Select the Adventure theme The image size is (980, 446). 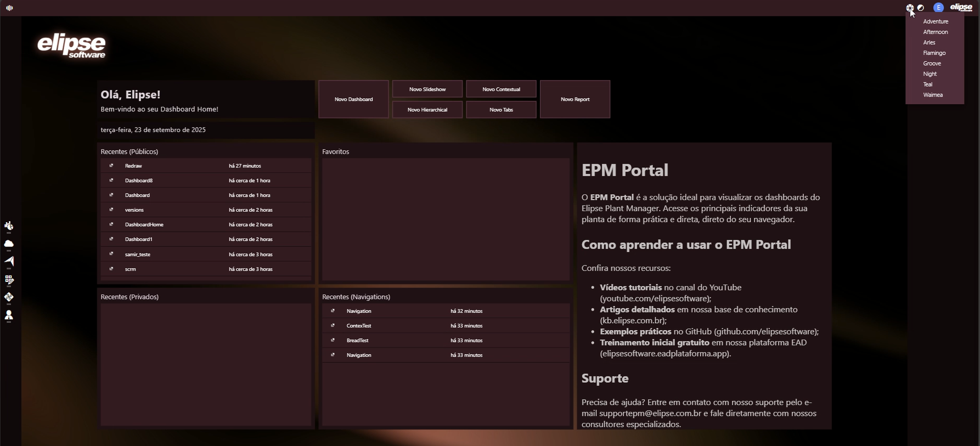[x=936, y=21]
